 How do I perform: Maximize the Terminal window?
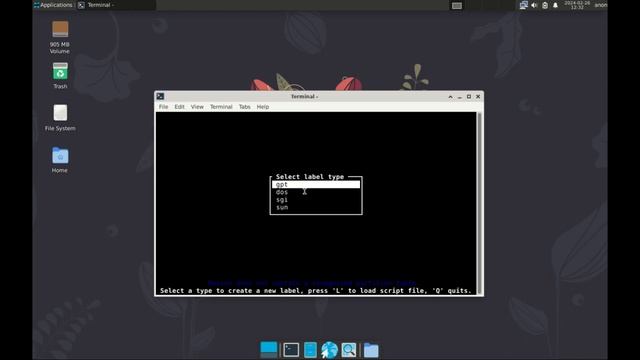pyautogui.click(x=469, y=97)
